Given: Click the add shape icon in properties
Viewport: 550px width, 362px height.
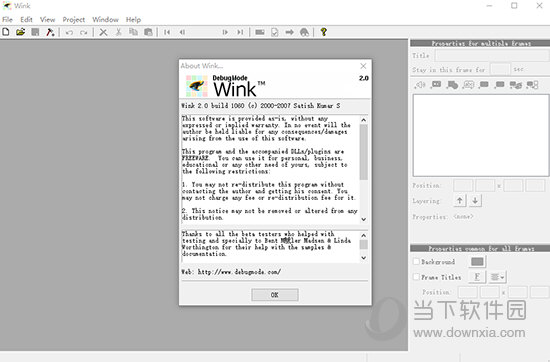Looking at the screenshot, I should [452, 85].
